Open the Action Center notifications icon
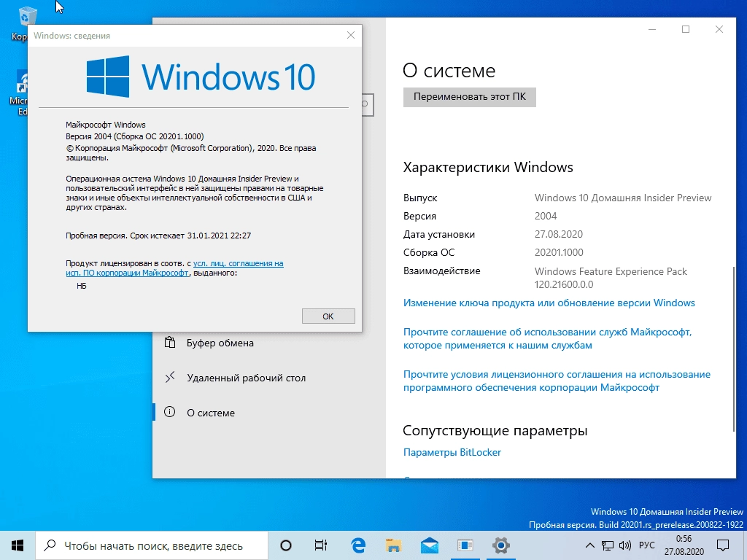This screenshot has width=747, height=560. click(723, 545)
